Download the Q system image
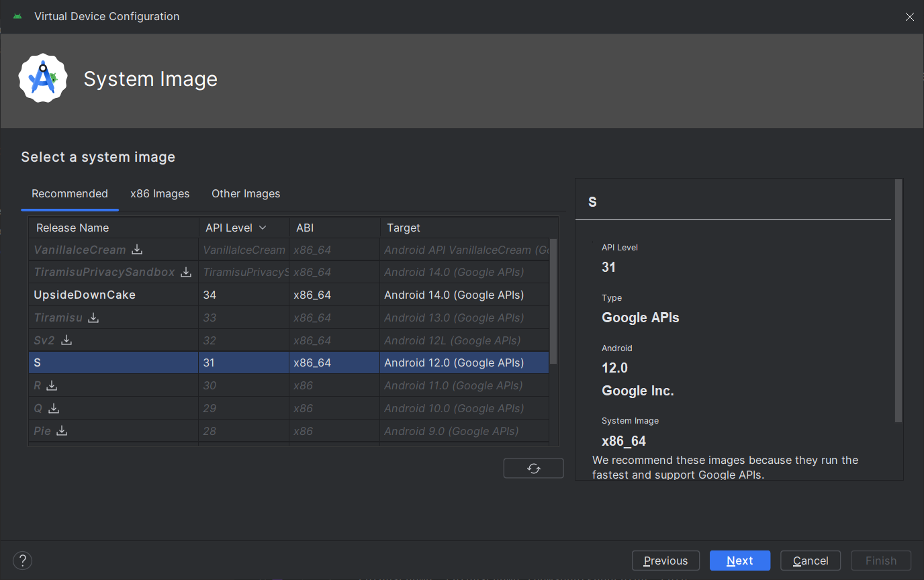Viewport: 924px width, 580px height. pos(54,408)
